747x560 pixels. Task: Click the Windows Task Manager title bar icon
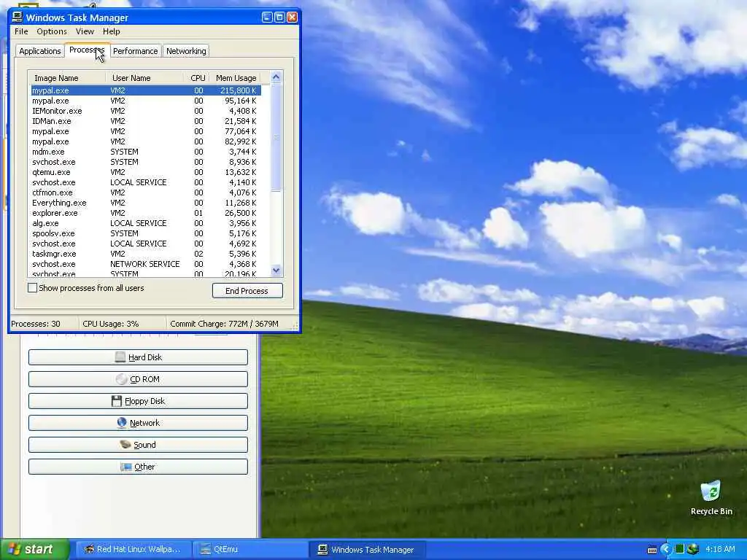18,17
